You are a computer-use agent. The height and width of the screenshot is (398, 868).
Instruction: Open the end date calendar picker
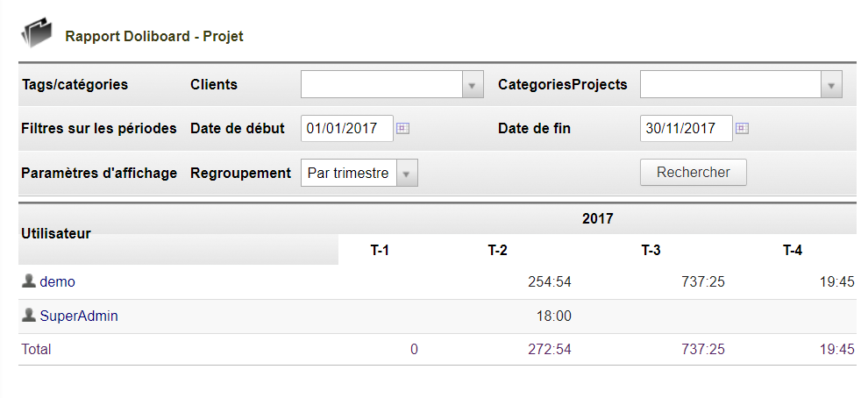pos(742,128)
